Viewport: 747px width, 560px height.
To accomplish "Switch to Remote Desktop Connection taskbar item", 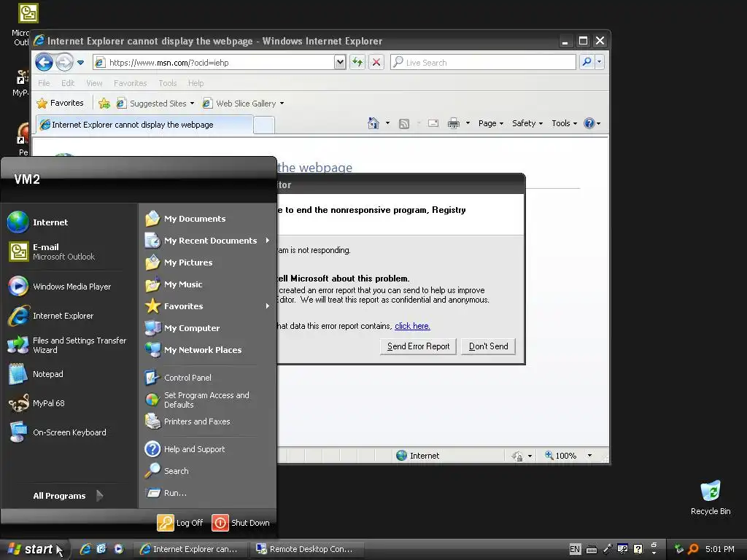I will pyautogui.click(x=306, y=549).
